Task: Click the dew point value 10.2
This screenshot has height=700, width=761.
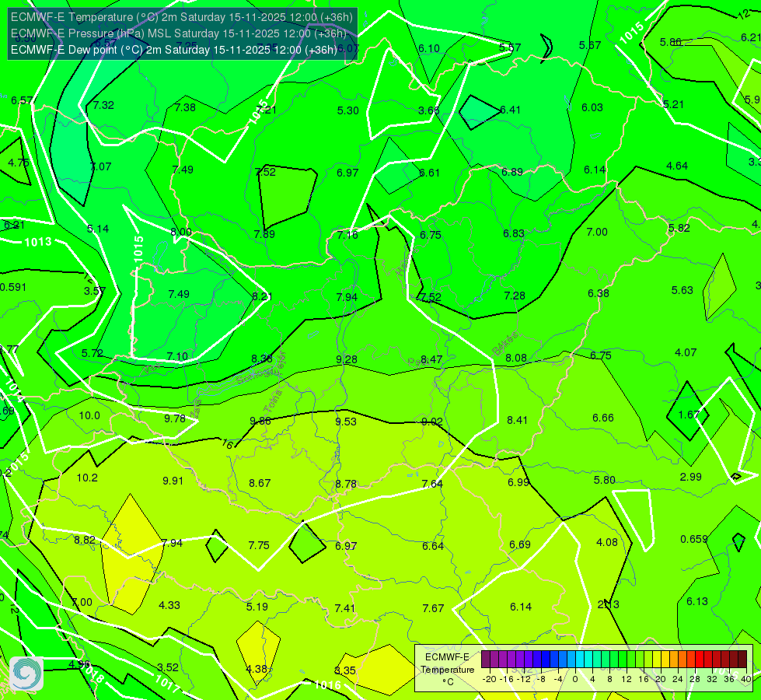Action: click(87, 478)
